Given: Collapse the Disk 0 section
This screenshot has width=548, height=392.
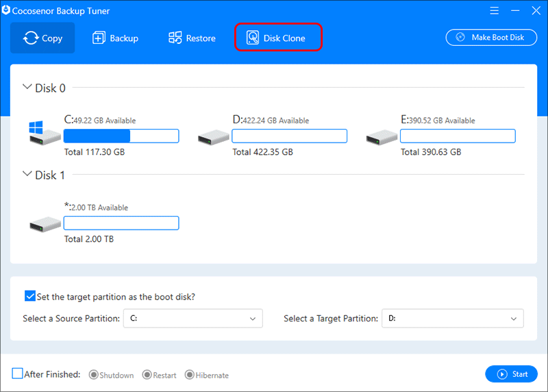Looking at the screenshot, I should (x=27, y=87).
